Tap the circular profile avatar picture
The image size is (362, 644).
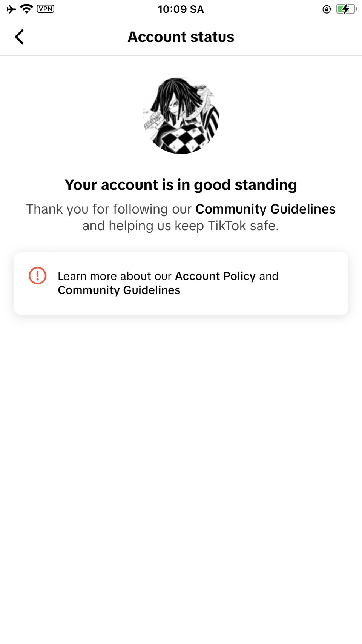pyautogui.click(x=181, y=116)
